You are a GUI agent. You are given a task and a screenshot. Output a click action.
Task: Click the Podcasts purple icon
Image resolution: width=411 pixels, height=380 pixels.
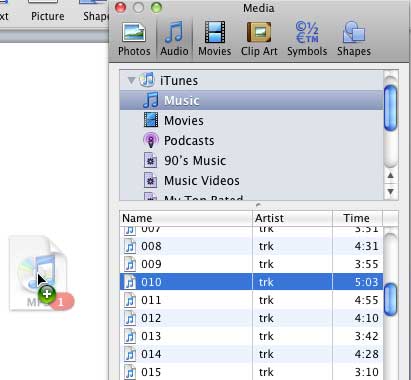click(151, 140)
